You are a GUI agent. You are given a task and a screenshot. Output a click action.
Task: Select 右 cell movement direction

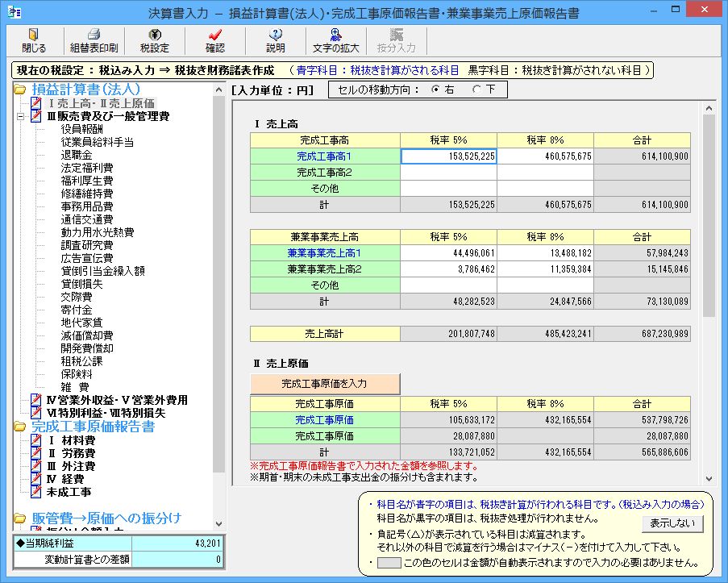point(435,90)
